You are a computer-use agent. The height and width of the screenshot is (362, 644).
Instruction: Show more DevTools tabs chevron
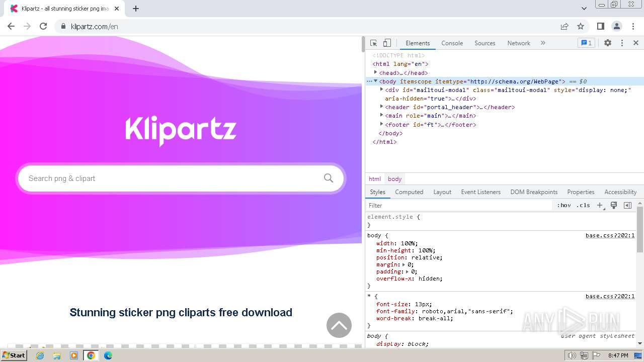(543, 43)
